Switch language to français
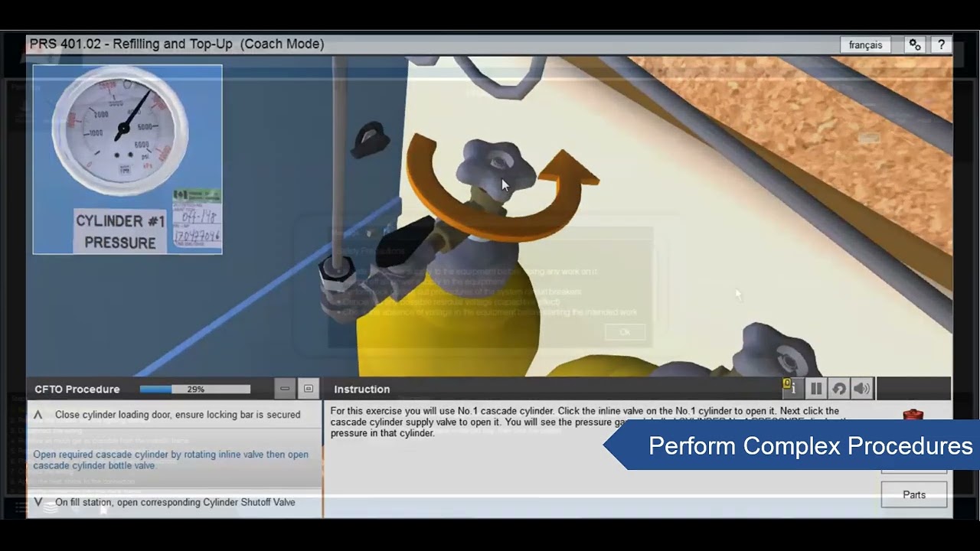Screen dimensions: 980x551 (865, 45)
